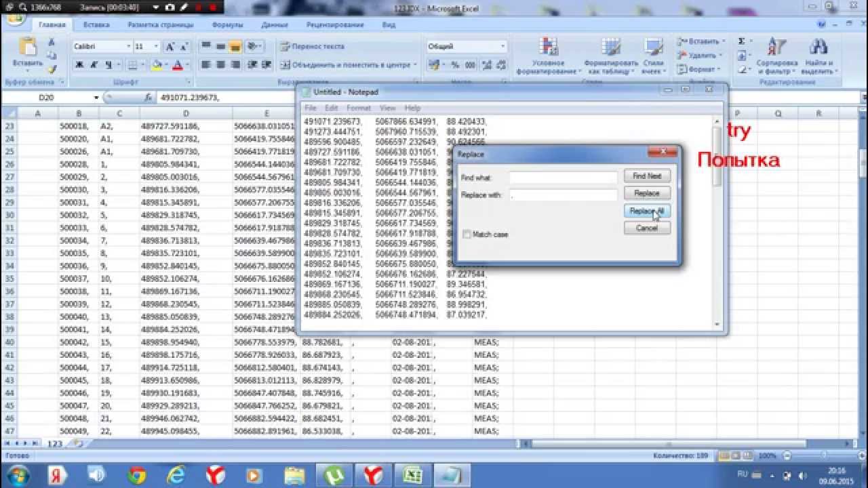Image resolution: width=868 pixels, height=488 pixels.
Task: Click the fill color bucket icon
Action: 157,65
